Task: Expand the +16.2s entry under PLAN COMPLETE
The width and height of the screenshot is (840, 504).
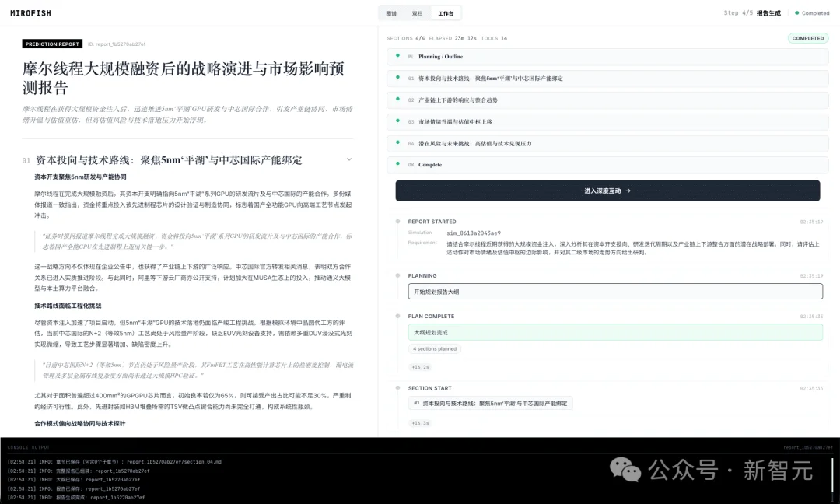Action: 421,366
